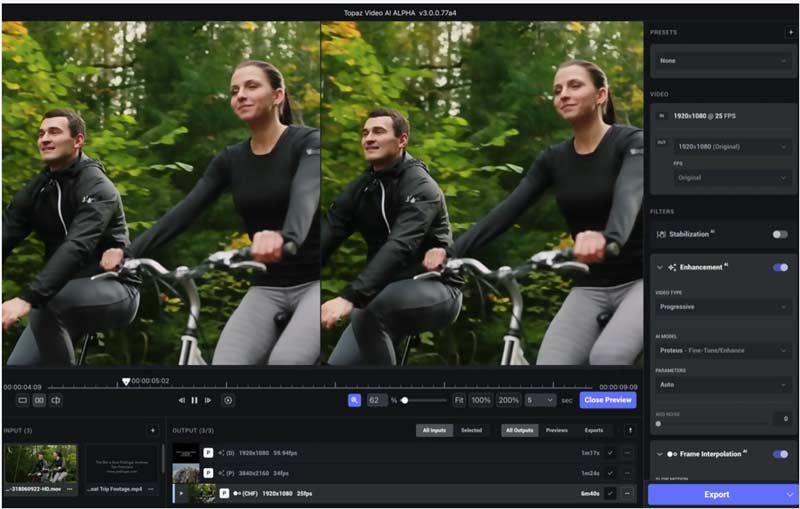The image size is (800, 509).
Task: Toggle the Stabilization filter switch
Action: (779, 234)
